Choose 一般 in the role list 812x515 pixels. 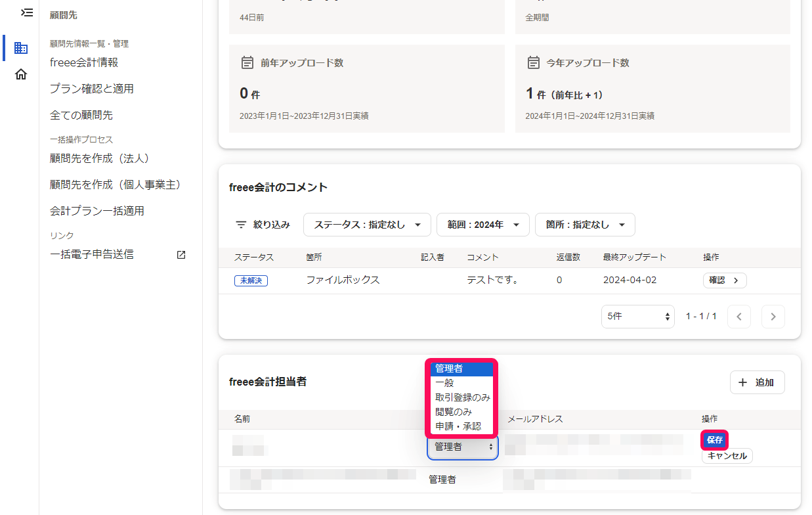[x=462, y=383]
